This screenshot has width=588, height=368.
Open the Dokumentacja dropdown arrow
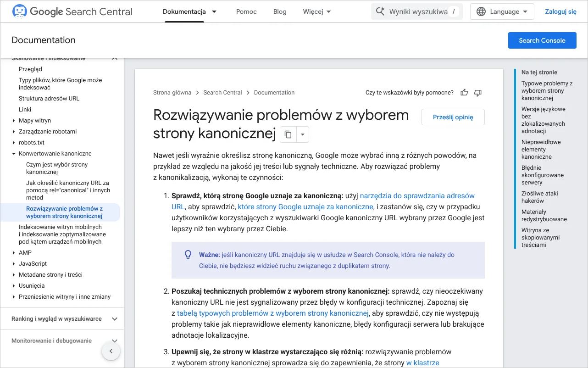(x=214, y=11)
